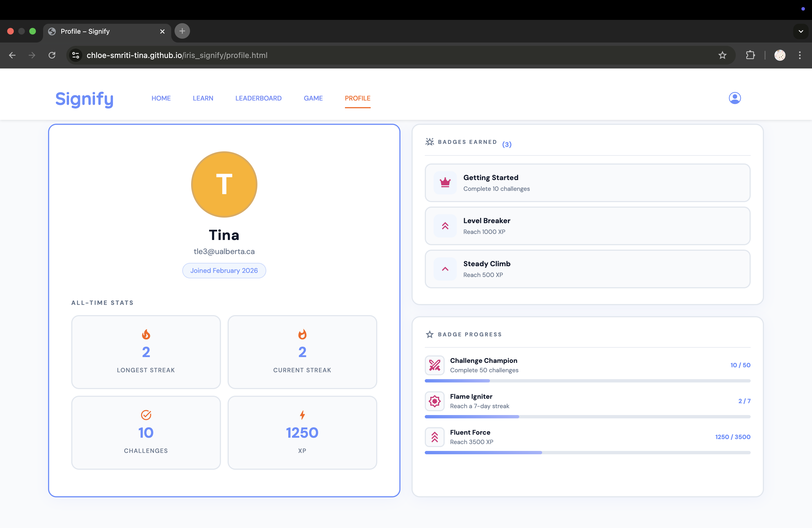This screenshot has height=528, width=812.
Task: Open the Chrome three-dot menu
Action: click(x=799, y=55)
